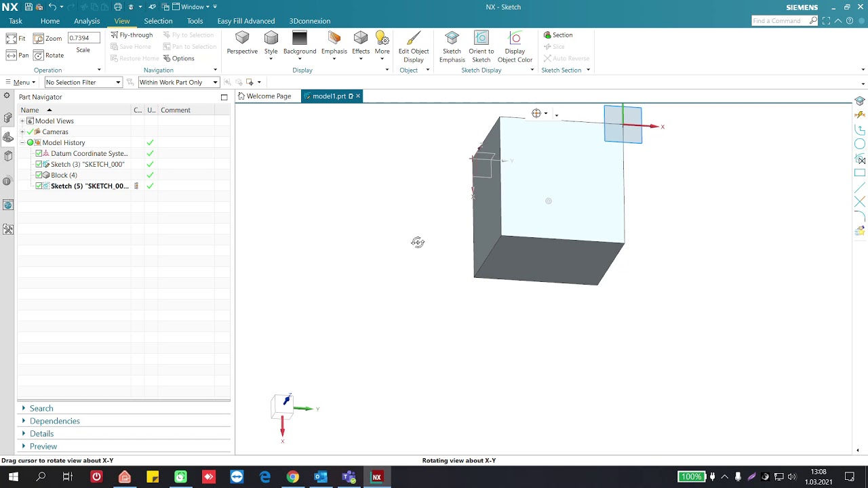Open the Menu dropdown
Image resolution: width=868 pixels, height=488 pixels.
coord(20,83)
